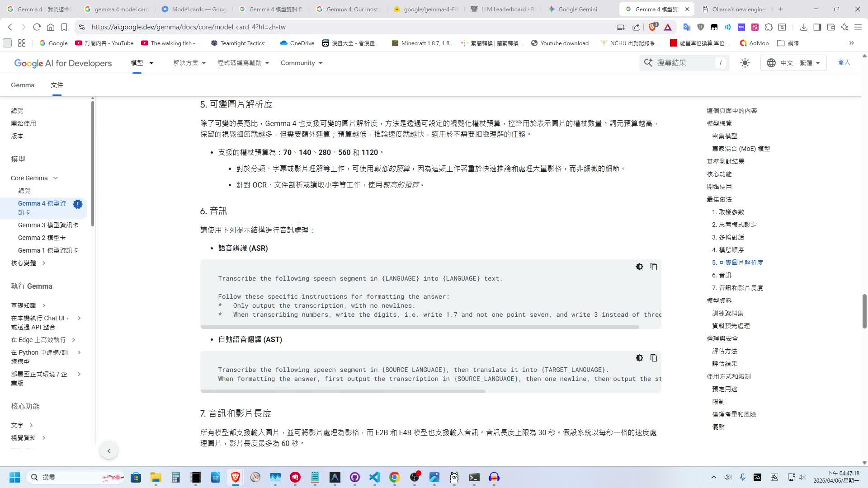868x488 pixels.
Task: Open taskbar Calculator icon
Action: pos(176,477)
